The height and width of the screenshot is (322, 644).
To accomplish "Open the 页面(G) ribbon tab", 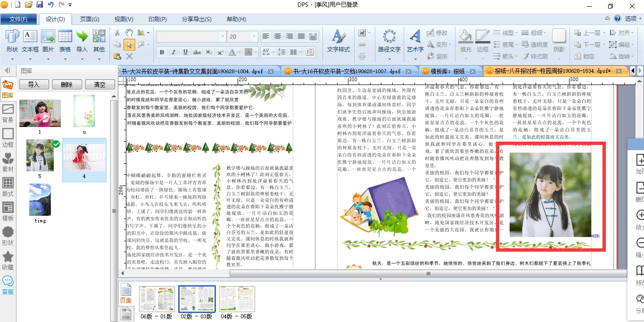I will click(90, 19).
